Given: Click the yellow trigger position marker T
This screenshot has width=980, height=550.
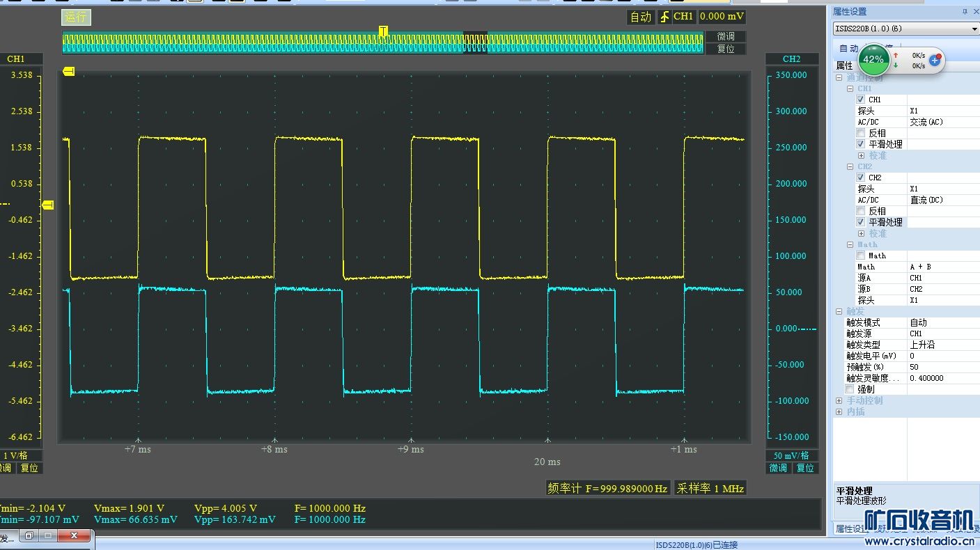Looking at the screenshot, I should tap(383, 31).
